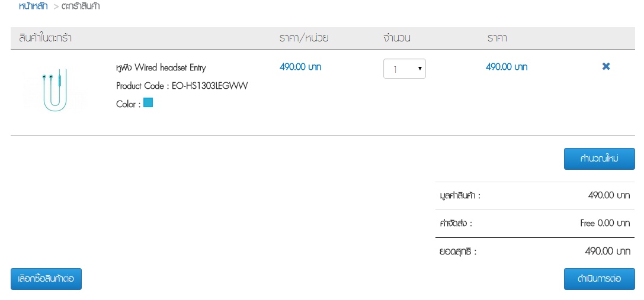
Task: Click the มูลค่าสินค้า subtotal label
Action: pyautogui.click(x=456, y=195)
